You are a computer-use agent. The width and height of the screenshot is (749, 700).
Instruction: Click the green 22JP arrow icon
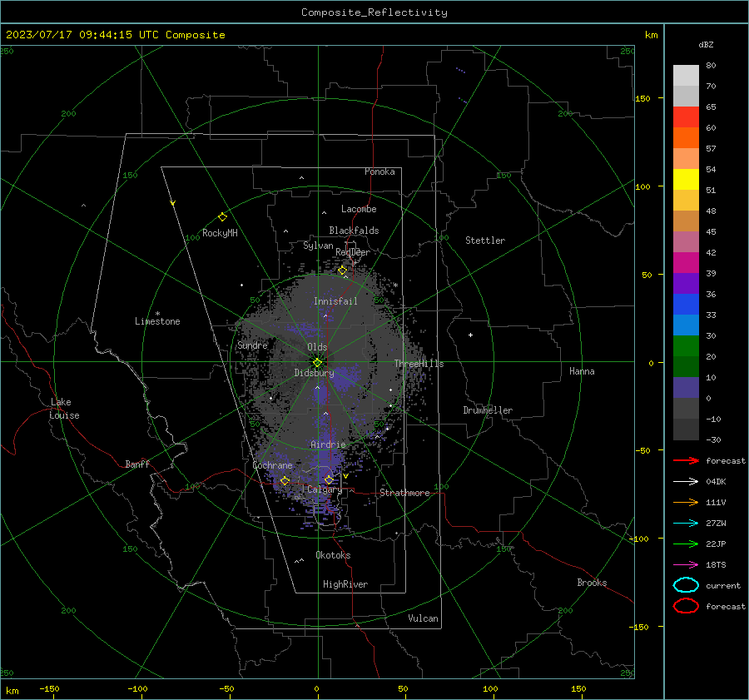pyautogui.click(x=686, y=544)
